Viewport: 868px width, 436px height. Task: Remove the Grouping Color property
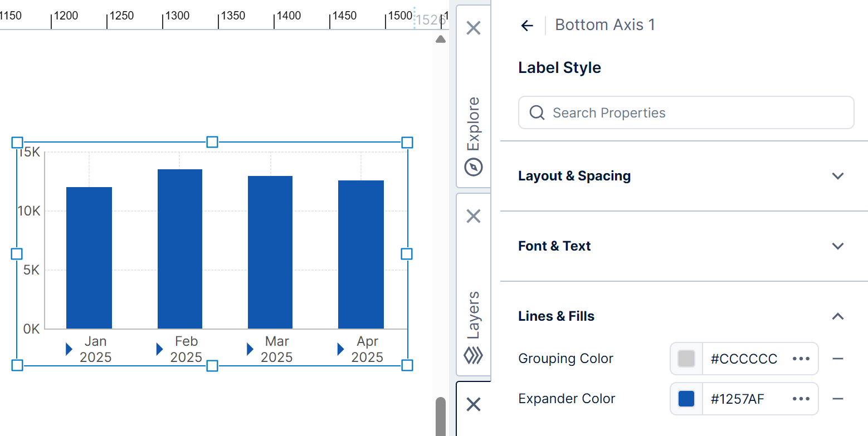[837, 359]
